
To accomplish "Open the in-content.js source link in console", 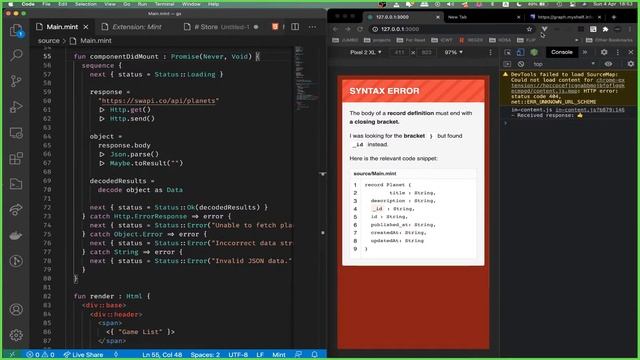I will [x=590, y=110].
